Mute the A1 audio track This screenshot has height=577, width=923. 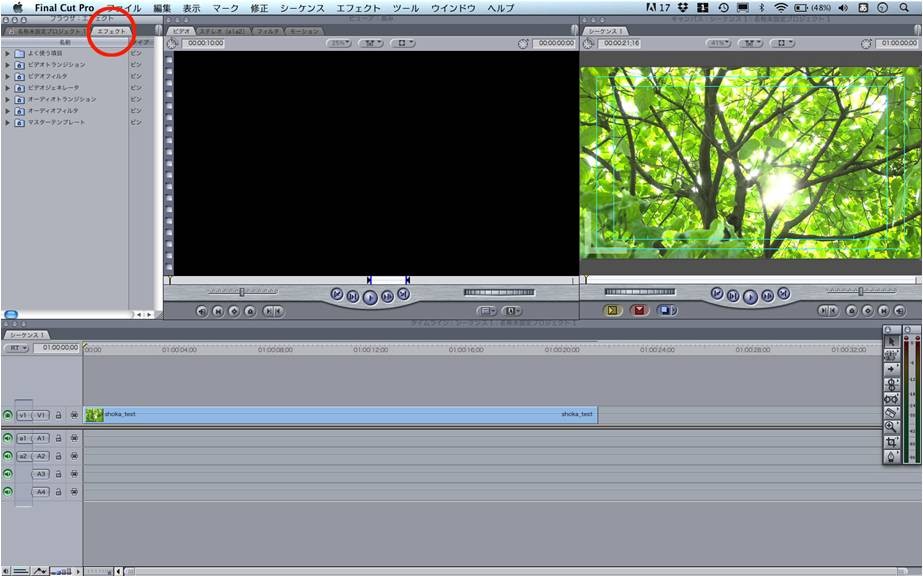pyautogui.click(x=8, y=438)
